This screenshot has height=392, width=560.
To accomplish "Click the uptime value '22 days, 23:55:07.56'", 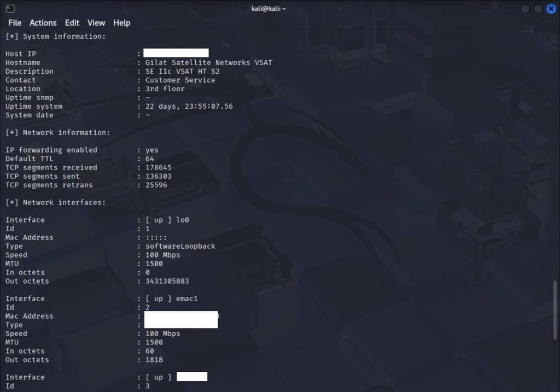I will tap(189, 107).
